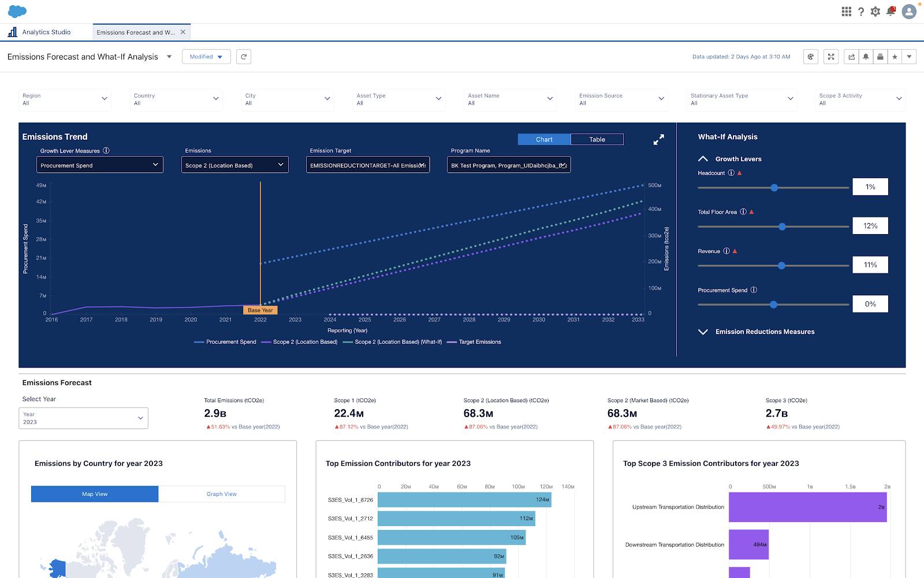The width and height of the screenshot is (924, 578).
Task: Select Map View for Emissions by Country
Action: [x=95, y=494]
